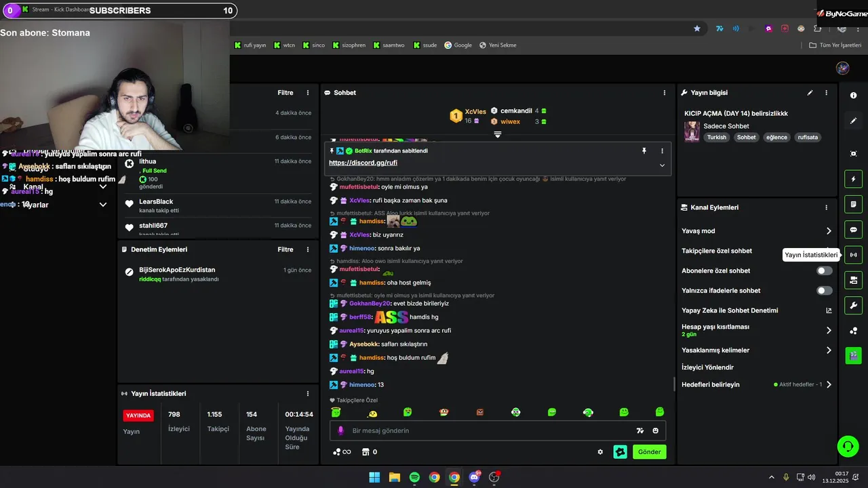Select the chat bubble sidebar icon
868x488 pixels.
coord(853,229)
